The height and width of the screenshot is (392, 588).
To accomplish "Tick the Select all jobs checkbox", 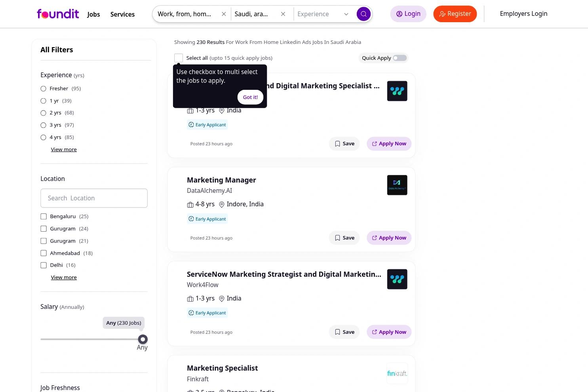I will 179,58.
